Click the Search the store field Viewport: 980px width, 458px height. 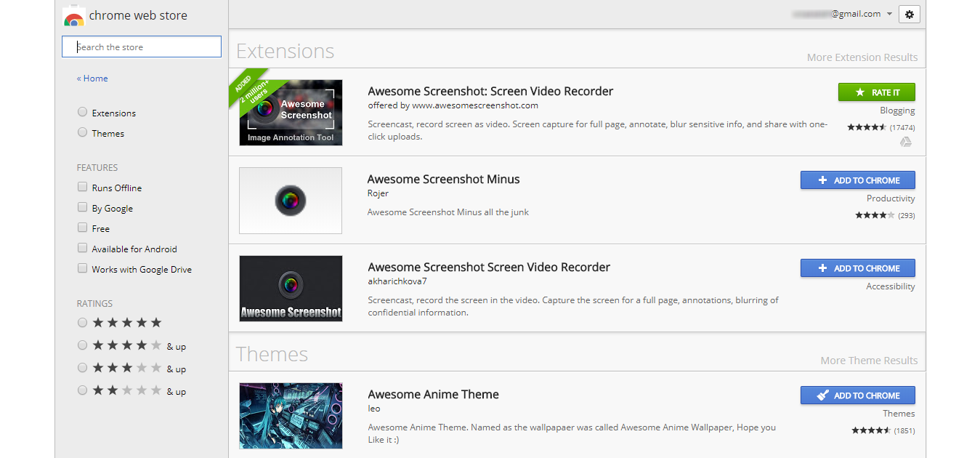pyautogui.click(x=142, y=47)
